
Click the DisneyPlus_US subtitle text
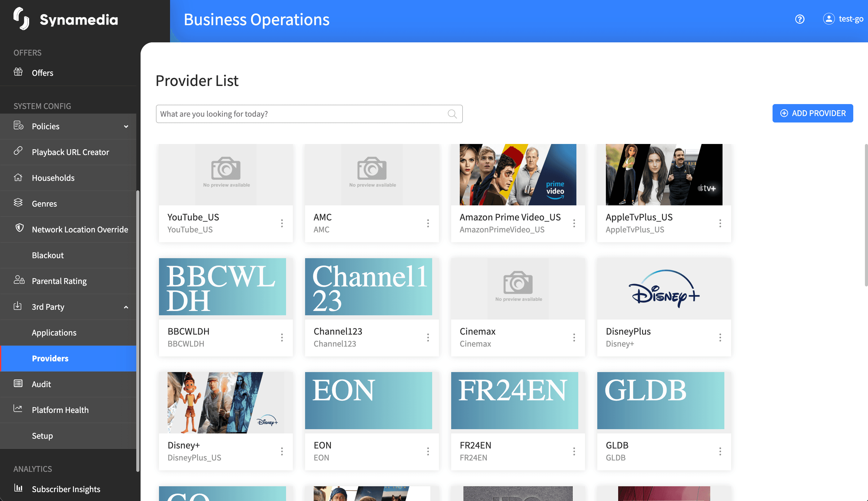point(194,458)
